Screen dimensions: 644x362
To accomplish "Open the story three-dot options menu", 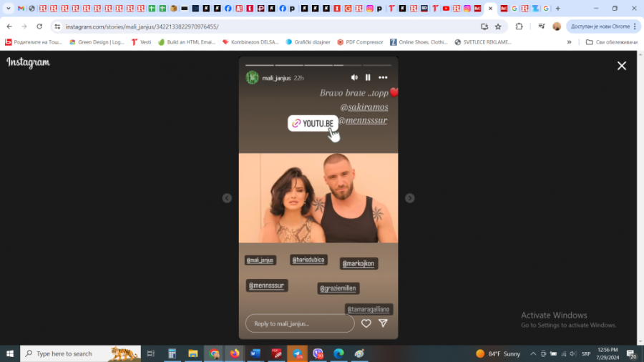I will click(x=383, y=77).
